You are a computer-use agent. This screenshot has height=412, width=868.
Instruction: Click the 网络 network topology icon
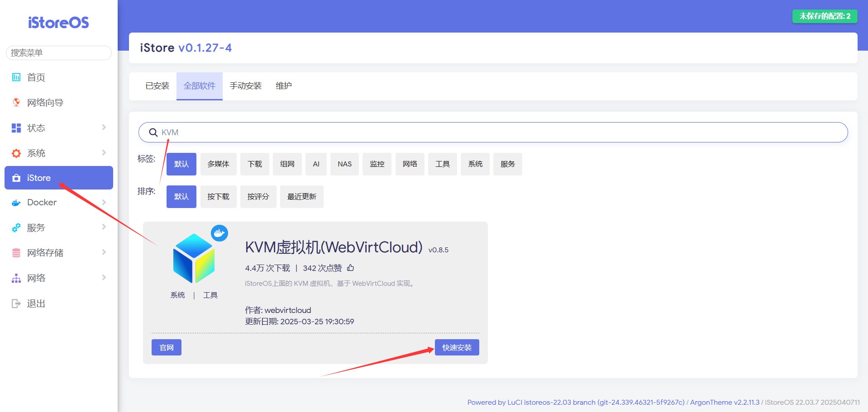(16, 278)
